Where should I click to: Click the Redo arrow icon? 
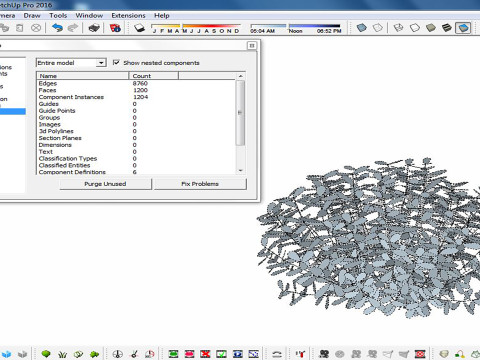[x=73, y=28]
